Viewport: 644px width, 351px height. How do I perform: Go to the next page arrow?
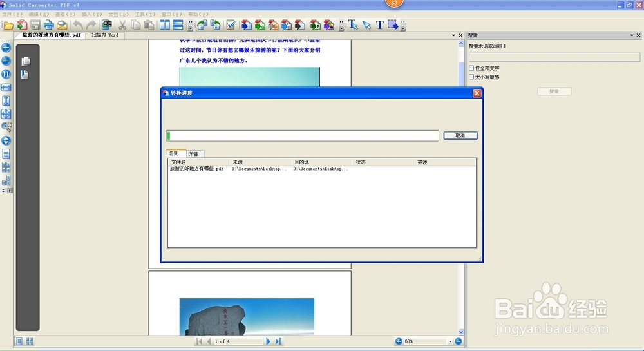pyautogui.click(x=268, y=341)
